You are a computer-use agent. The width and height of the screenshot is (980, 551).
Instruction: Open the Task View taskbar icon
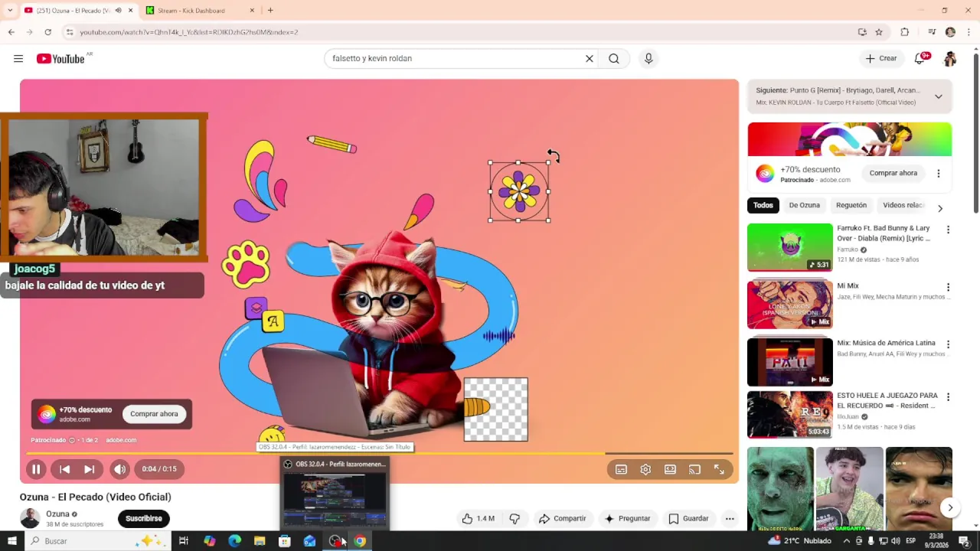[184, 541]
